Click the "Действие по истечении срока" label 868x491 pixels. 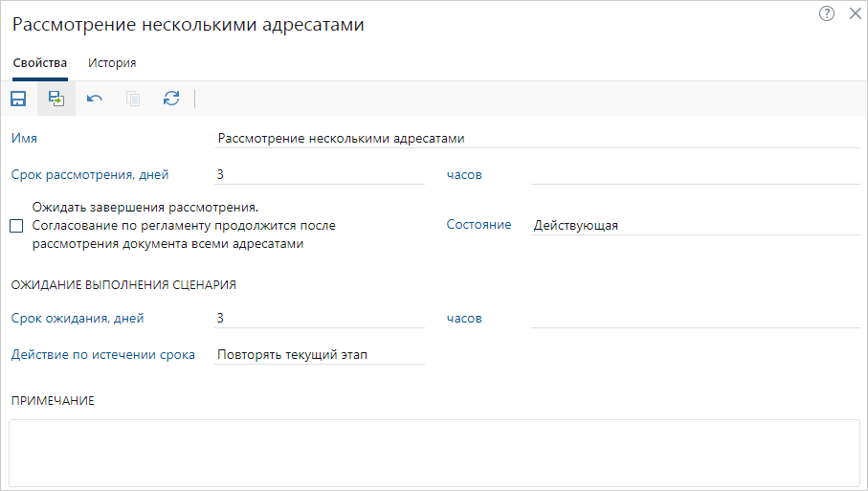coord(102,355)
